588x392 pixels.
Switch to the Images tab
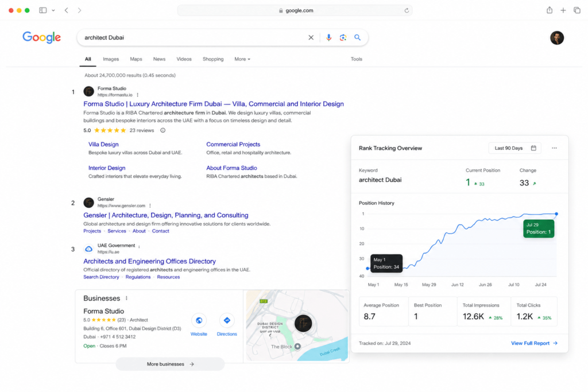click(x=111, y=59)
